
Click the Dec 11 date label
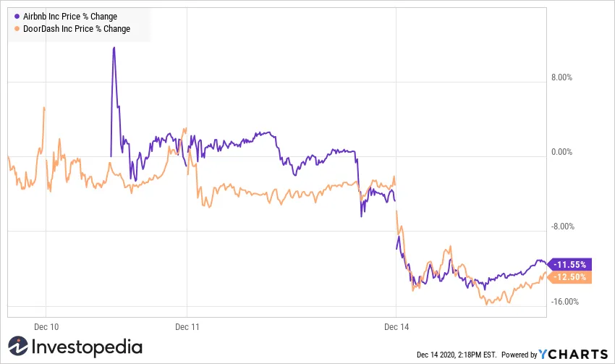tap(187, 328)
